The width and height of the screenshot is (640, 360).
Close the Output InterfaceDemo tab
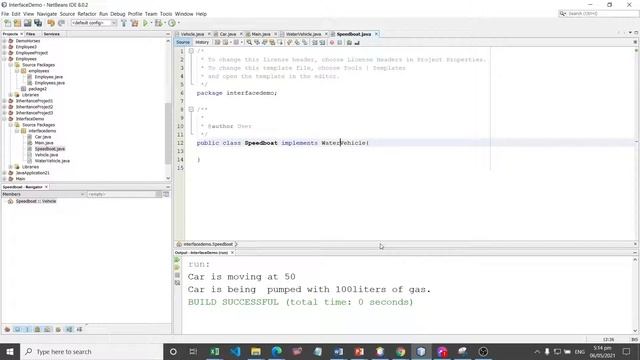pyautogui.click(x=232, y=253)
